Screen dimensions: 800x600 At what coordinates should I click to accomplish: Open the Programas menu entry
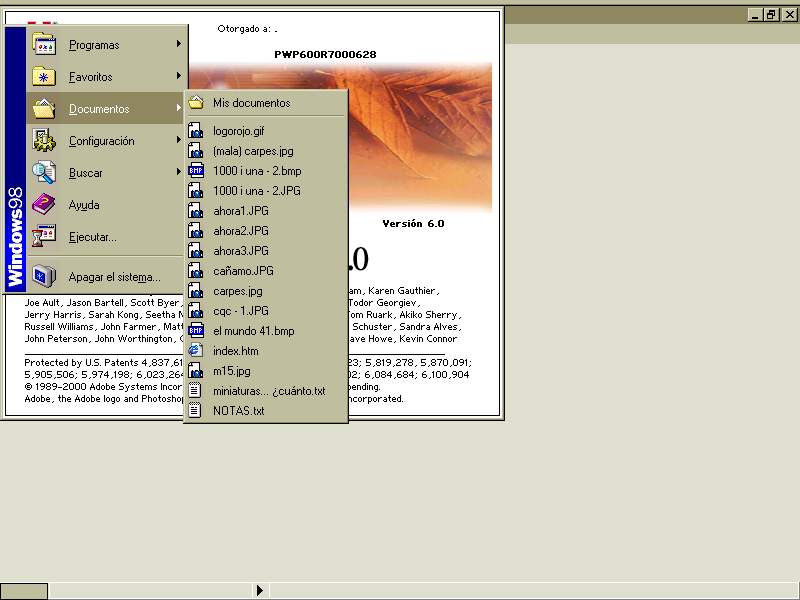click(106, 44)
